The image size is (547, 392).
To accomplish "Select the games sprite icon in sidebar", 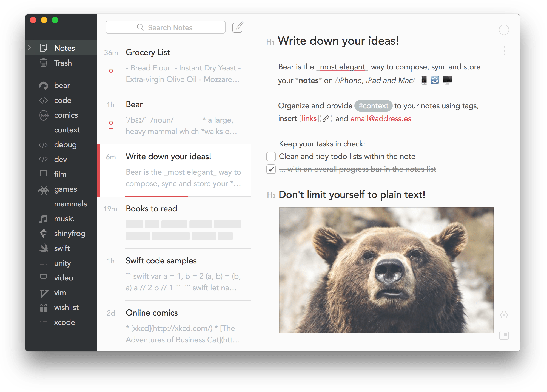I will click(44, 190).
